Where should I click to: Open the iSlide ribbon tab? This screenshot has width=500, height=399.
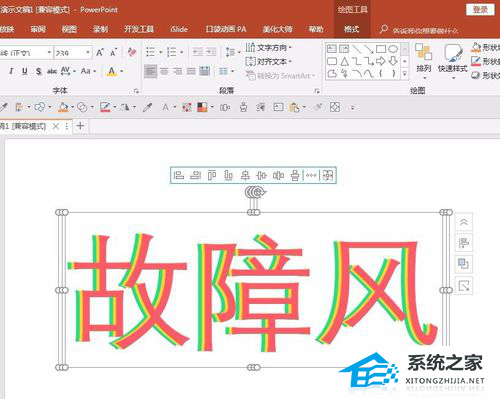click(179, 29)
